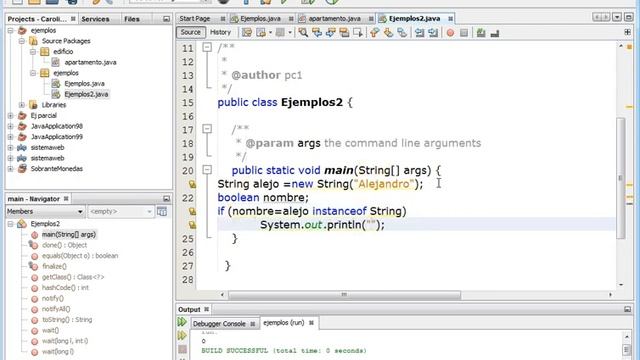Open the Start Page tab

click(195, 18)
